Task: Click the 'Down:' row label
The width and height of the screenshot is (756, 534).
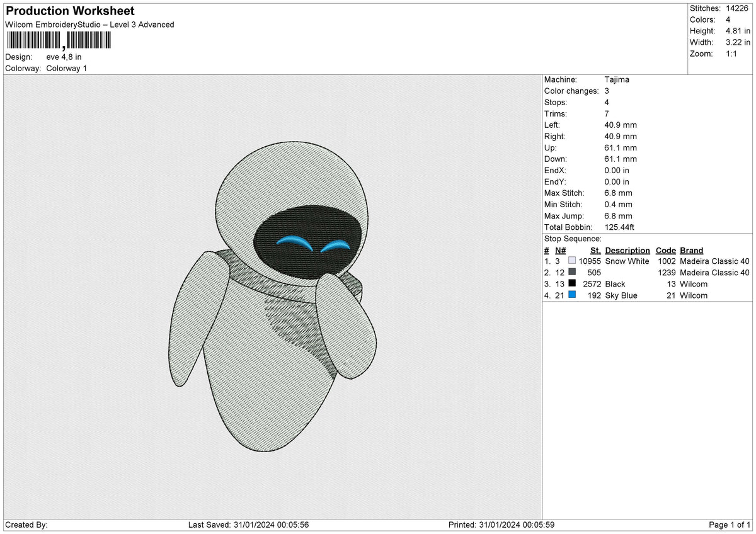Action: [x=556, y=159]
